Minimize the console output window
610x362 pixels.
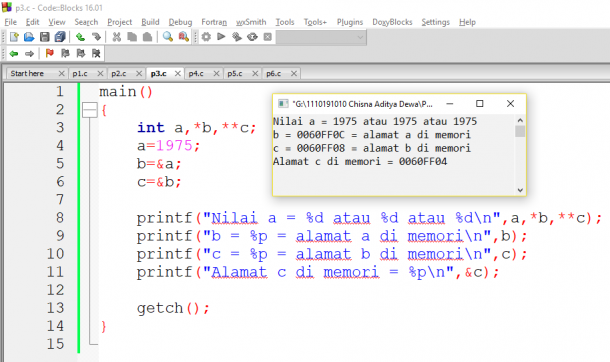450,104
